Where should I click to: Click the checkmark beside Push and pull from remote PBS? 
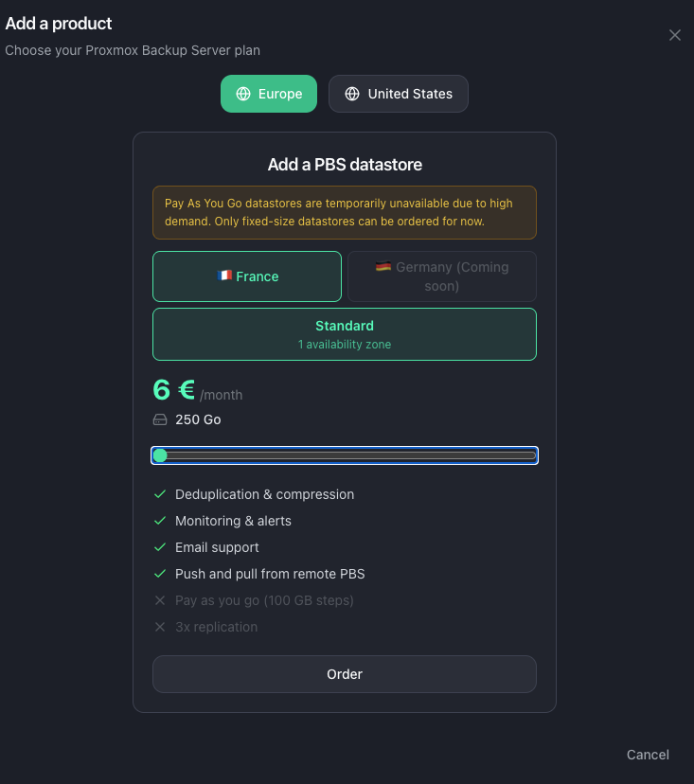pyautogui.click(x=160, y=574)
